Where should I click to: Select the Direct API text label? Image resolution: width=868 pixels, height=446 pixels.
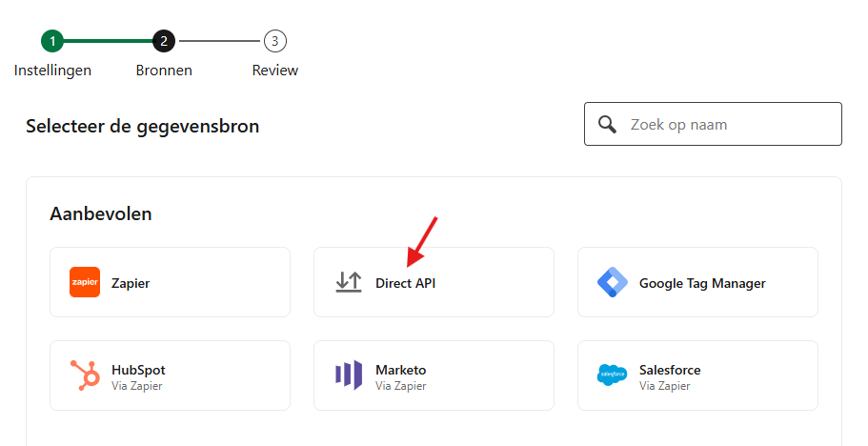[x=405, y=283]
